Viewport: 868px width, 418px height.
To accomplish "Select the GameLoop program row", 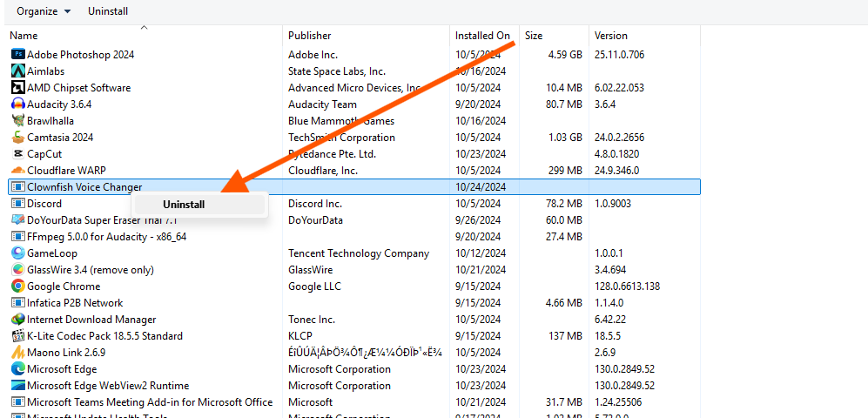I will (x=54, y=253).
